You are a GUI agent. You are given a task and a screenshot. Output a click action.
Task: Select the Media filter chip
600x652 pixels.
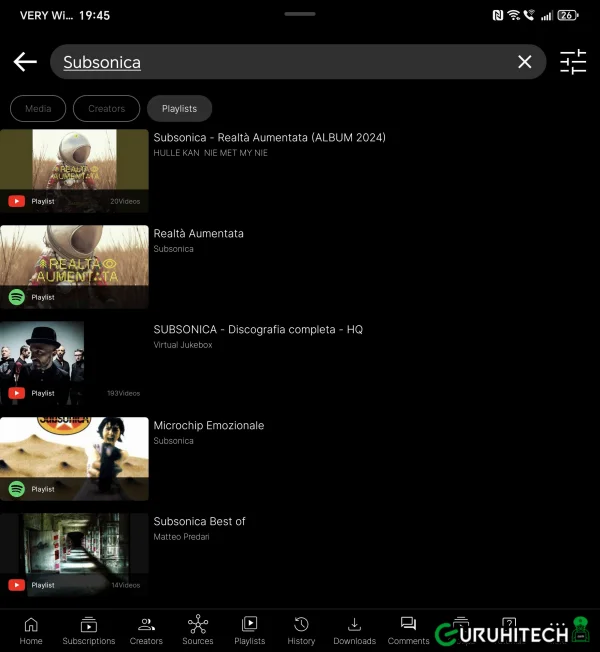pos(38,108)
